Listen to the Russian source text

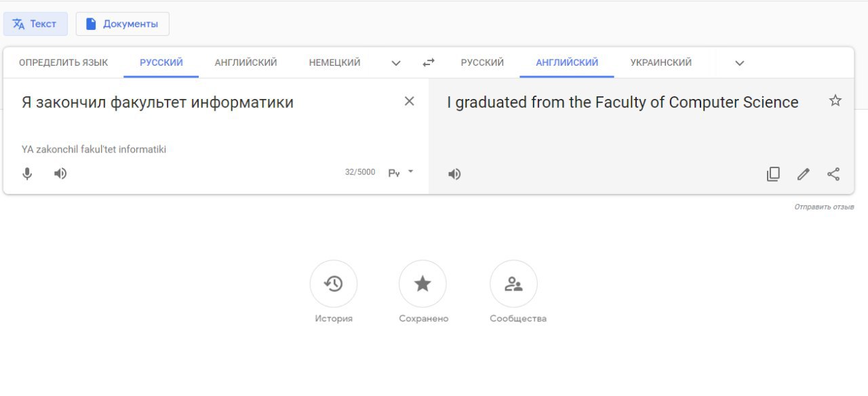[x=60, y=174]
